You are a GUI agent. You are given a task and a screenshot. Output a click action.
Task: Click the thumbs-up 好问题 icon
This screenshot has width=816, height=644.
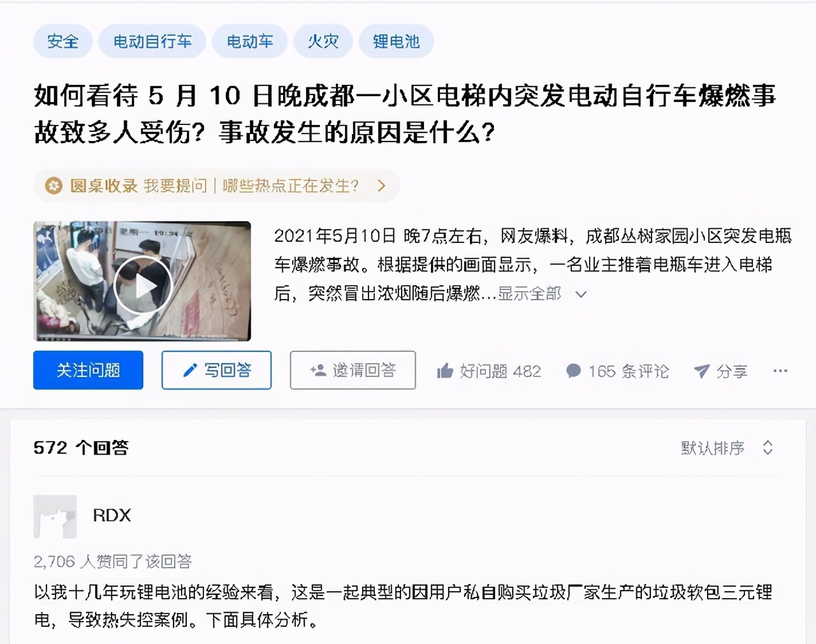[x=445, y=370]
